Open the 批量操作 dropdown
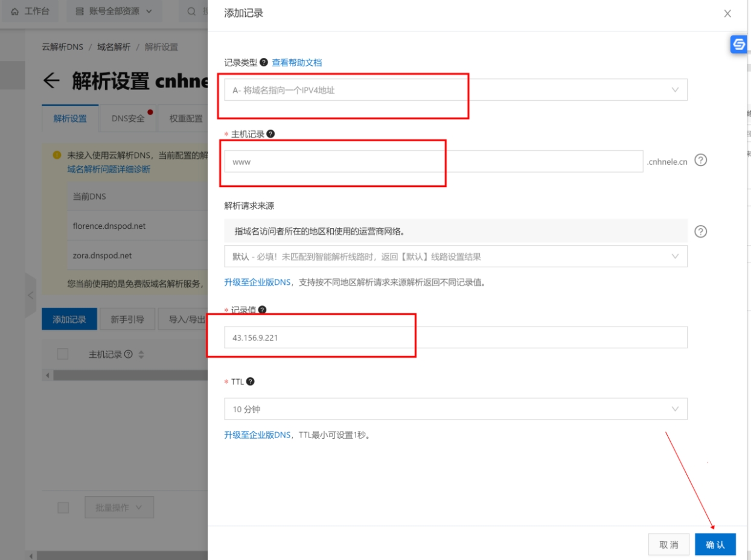The width and height of the screenshot is (751, 560). (x=120, y=507)
